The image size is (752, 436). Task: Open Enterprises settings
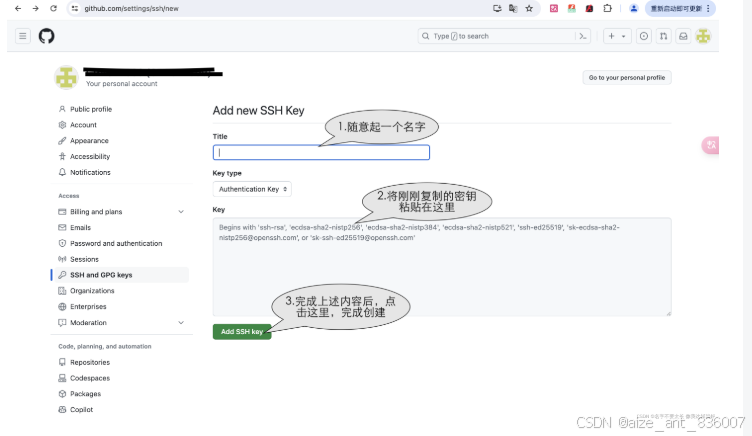tap(88, 306)
